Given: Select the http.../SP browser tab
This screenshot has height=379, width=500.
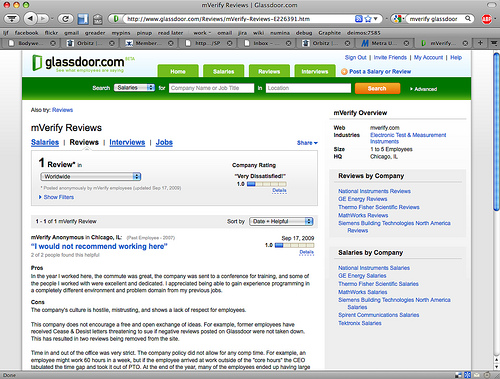Looking at the screenshot, I should [x=208, y=43].
